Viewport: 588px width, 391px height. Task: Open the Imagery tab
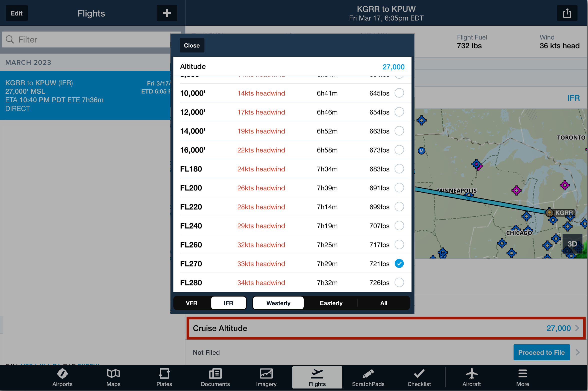[266, 377]
